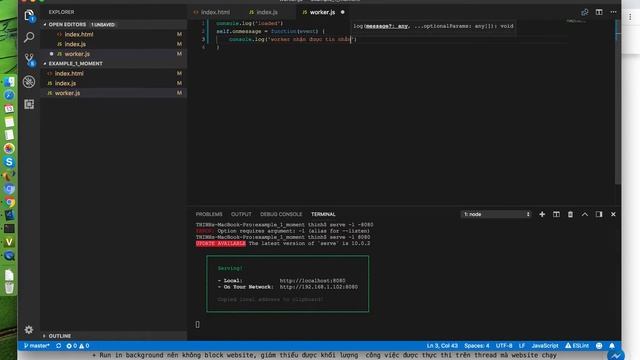Switch to the index.js editor tab
The width and height of the screenshot is (640, 360).
(264, 12)
